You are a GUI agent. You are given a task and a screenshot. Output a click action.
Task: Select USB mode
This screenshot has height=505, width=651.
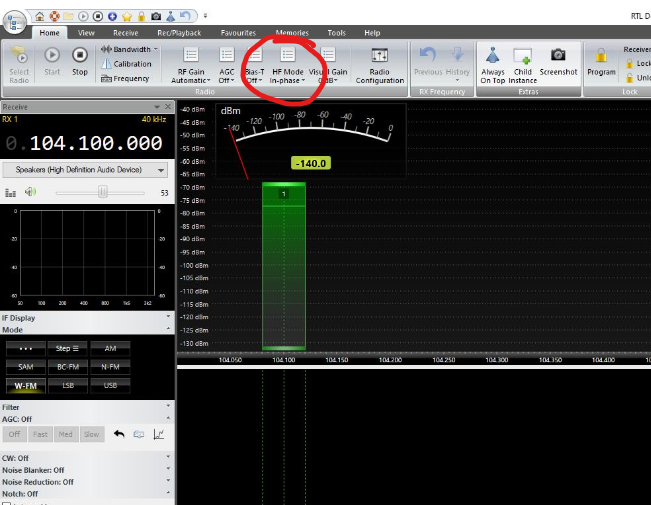110,385
